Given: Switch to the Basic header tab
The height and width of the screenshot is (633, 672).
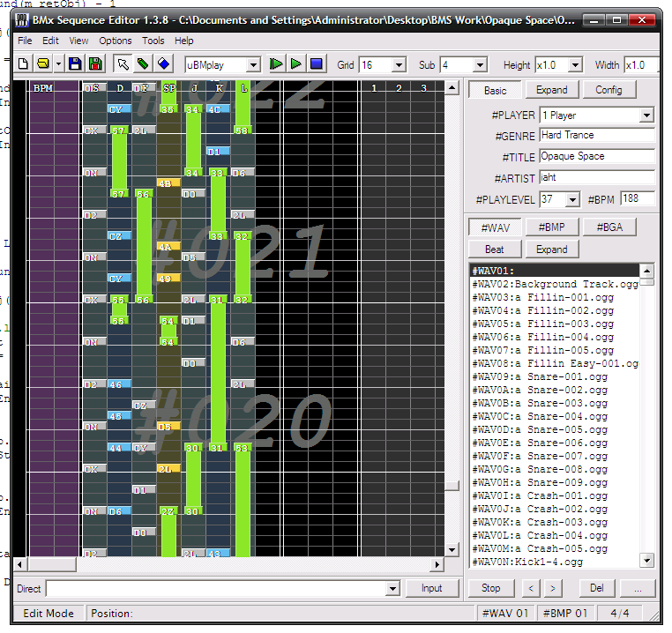Looking at the screenshot, I should click(496, 91).
